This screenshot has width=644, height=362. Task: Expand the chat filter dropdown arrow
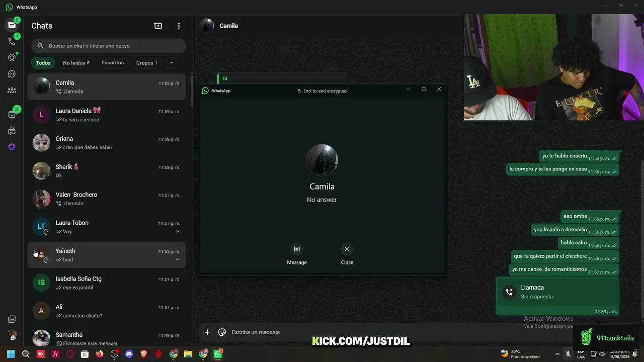pyautogui.click(x=172, y=63)
